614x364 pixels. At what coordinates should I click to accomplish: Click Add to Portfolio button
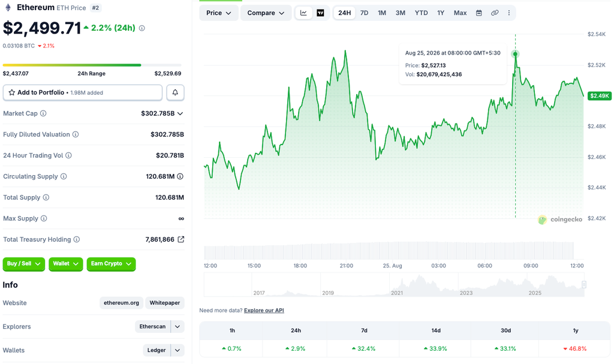[x=83, y=92]
